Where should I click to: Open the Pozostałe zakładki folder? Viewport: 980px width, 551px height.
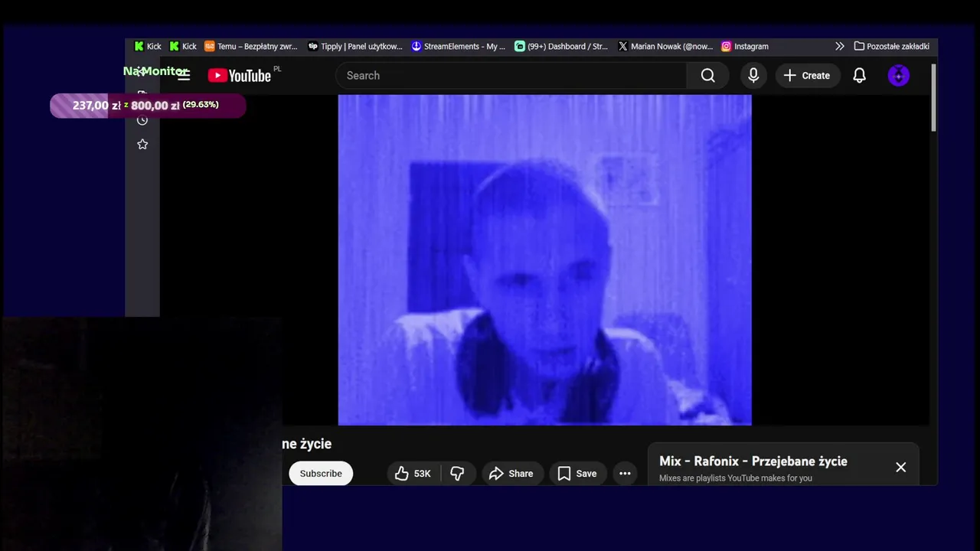click(x=892, y=46)
